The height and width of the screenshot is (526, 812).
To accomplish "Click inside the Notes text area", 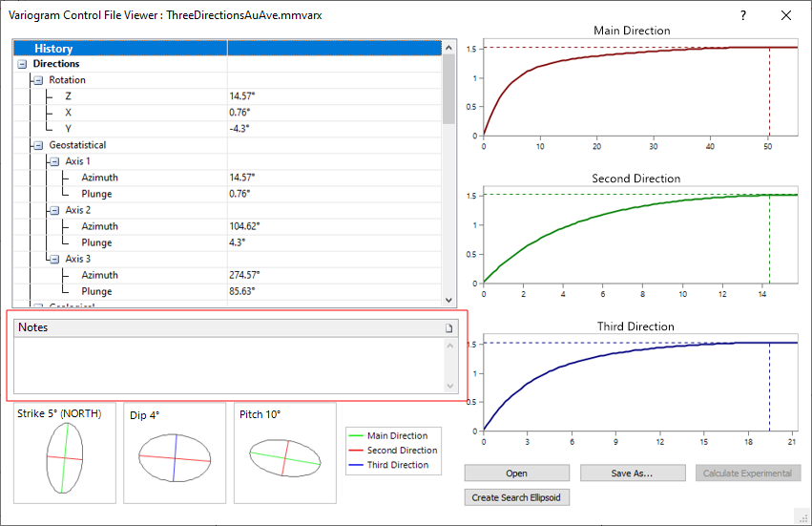I will 229,364.
